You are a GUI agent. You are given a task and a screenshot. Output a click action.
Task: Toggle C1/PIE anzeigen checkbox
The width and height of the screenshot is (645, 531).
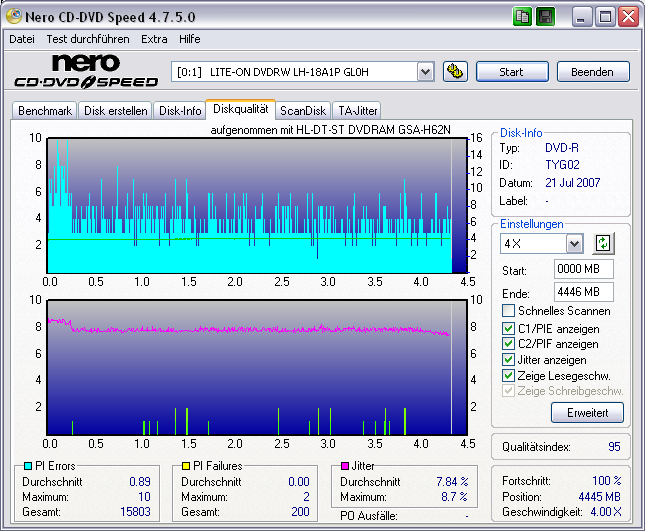[x=508, y=329]
